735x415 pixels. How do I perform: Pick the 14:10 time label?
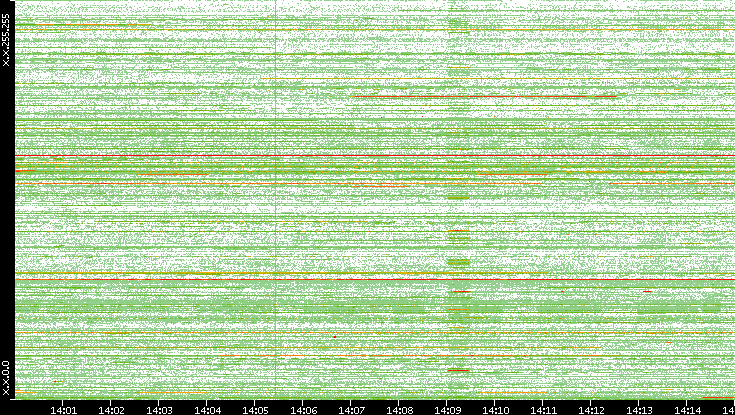click(x=495, y=411)
